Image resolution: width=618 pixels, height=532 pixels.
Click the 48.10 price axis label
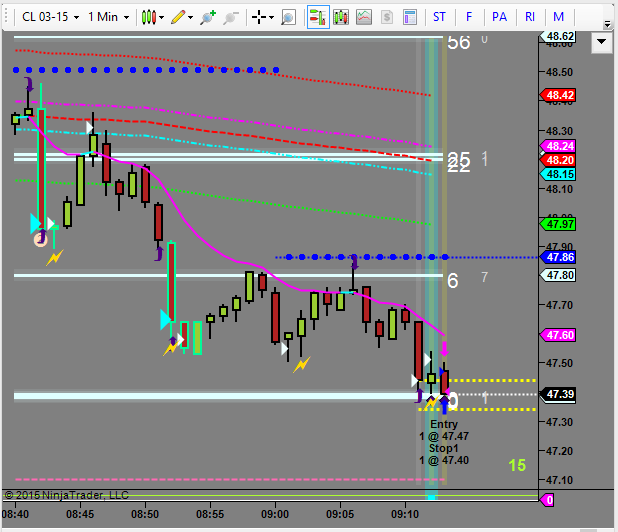(559, 189)
